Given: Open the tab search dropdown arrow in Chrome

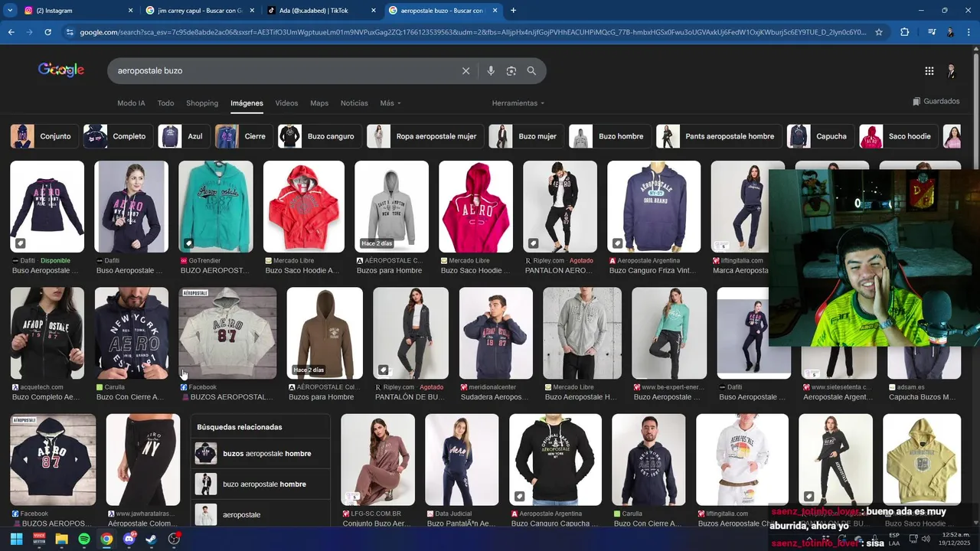Looking at the screenshot, I should (x=8, y=11).
